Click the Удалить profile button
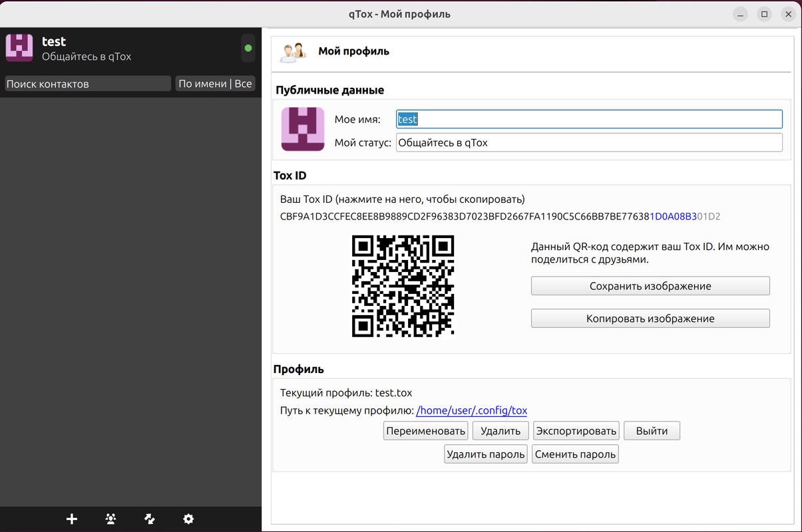The image size is (802, 532). [x=501, y=431]
